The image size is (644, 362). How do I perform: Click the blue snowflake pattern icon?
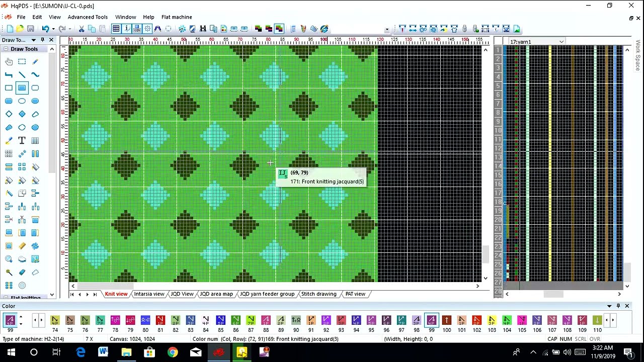pos(182,29)
